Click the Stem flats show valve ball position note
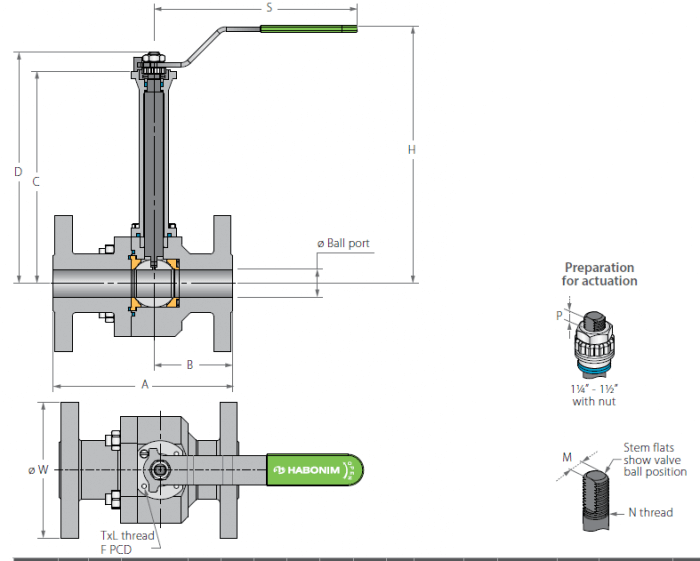Image resolution: width=700 pixels, height=561 pixels. 655,460
